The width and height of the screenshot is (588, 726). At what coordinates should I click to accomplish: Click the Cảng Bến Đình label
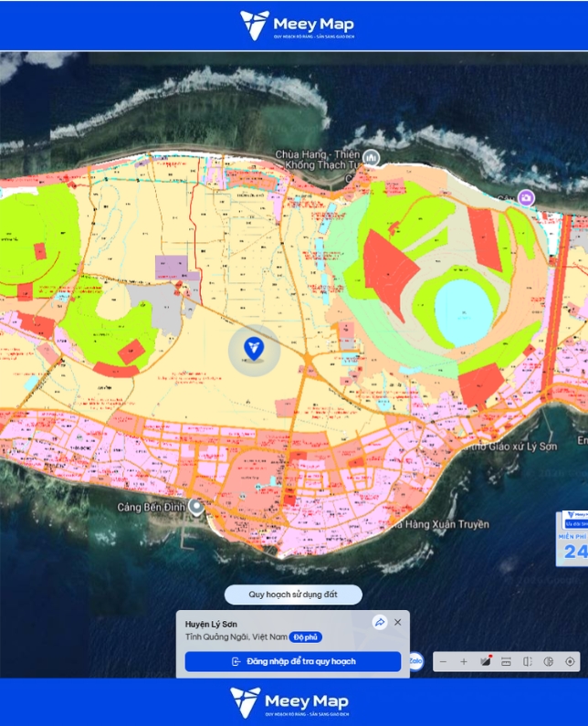(152, 508)
